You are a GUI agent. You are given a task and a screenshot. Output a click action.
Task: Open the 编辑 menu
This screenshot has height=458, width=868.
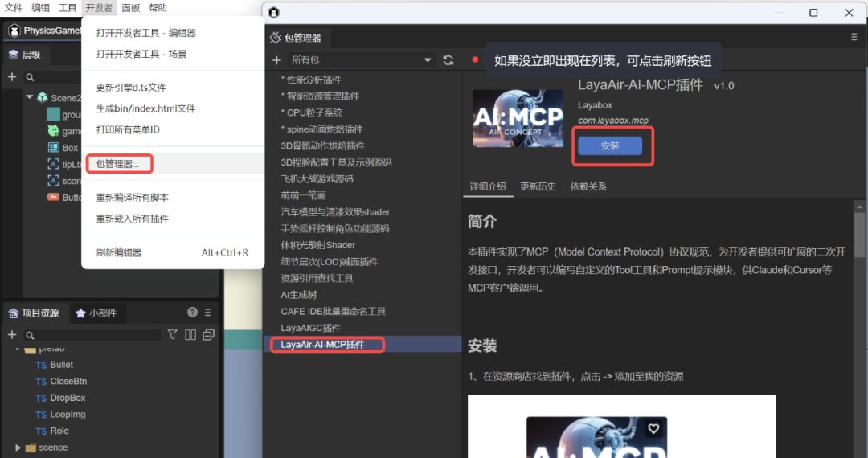(x=40, y=8)
